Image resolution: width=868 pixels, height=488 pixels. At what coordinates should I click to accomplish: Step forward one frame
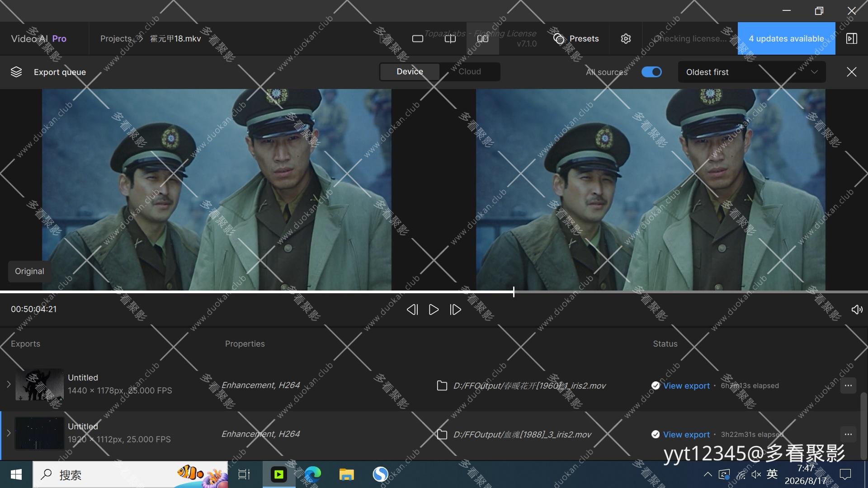(456, 310)
